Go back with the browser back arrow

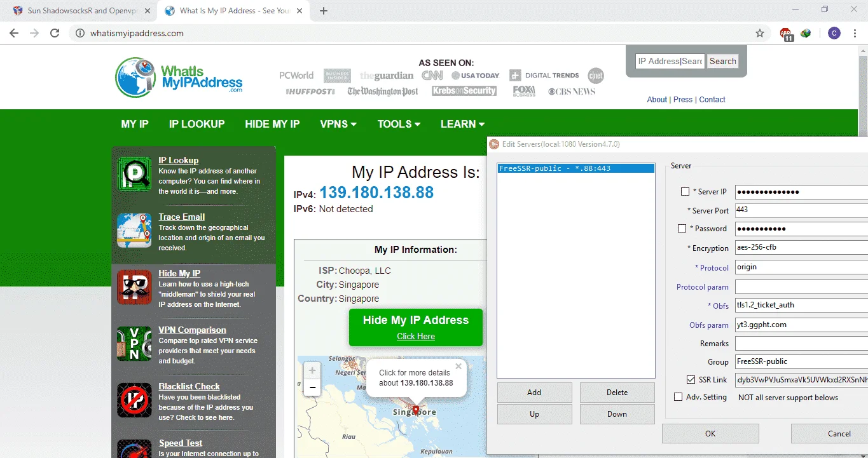tap(14, 33)
